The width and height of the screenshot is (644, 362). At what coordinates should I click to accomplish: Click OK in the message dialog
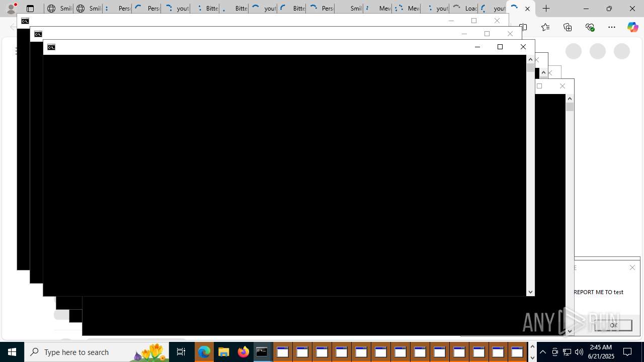[x=613, y=325]
